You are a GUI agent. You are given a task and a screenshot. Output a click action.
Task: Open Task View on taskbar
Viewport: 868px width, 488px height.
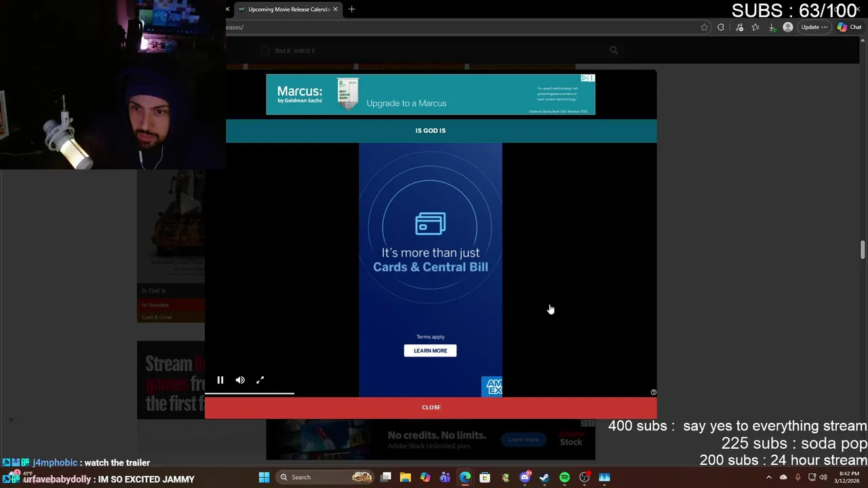click(386, 477)
